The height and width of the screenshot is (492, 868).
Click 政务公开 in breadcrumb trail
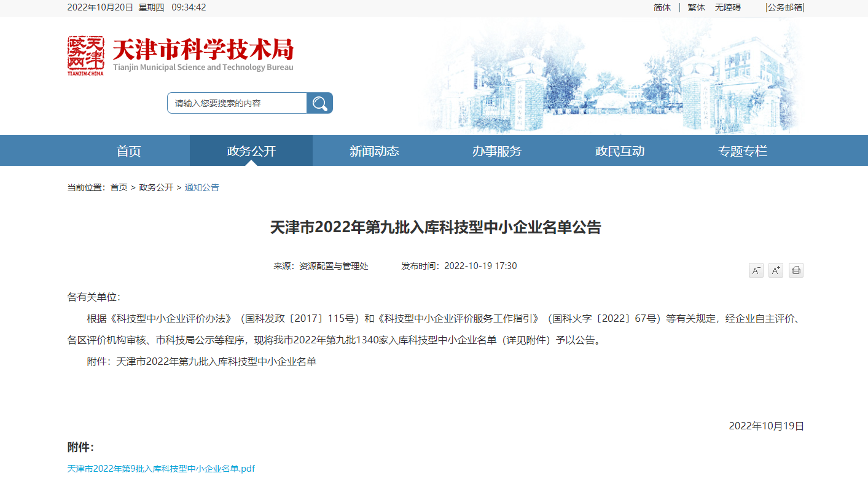tap(156, 187)
